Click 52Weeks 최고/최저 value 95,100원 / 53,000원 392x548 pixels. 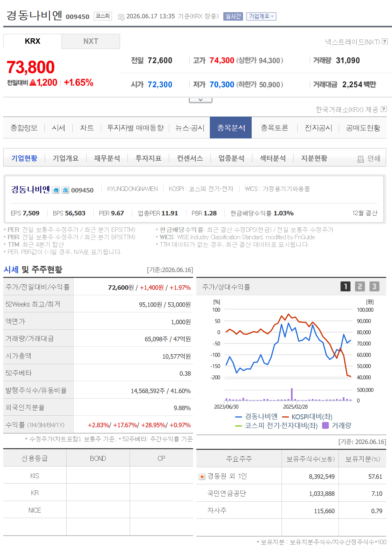pyautogui.click(x=165, y=304)
